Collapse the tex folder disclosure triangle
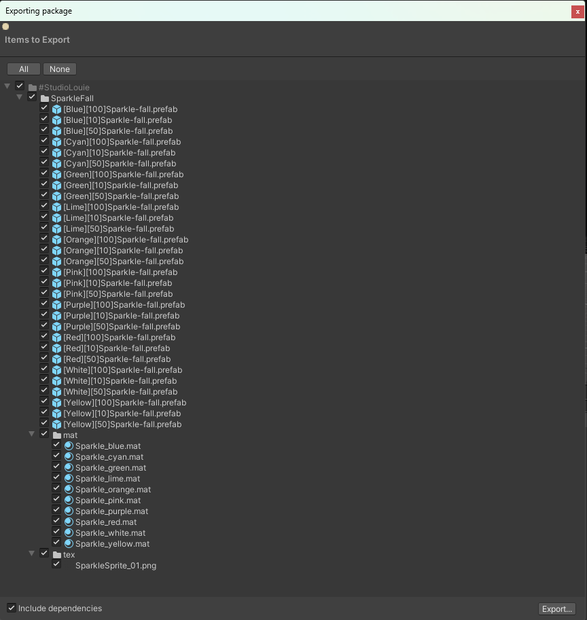The image size is (587, 620). click(x=32, y=553)
